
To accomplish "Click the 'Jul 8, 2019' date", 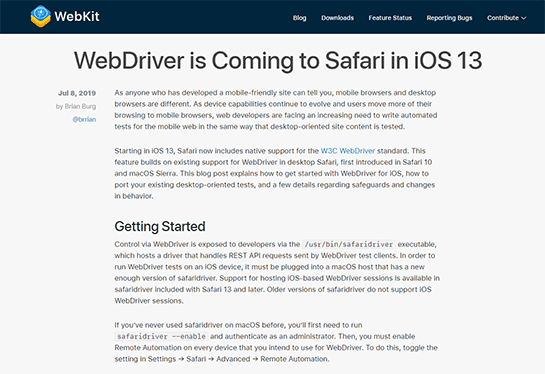I will (x=77, y=93).
